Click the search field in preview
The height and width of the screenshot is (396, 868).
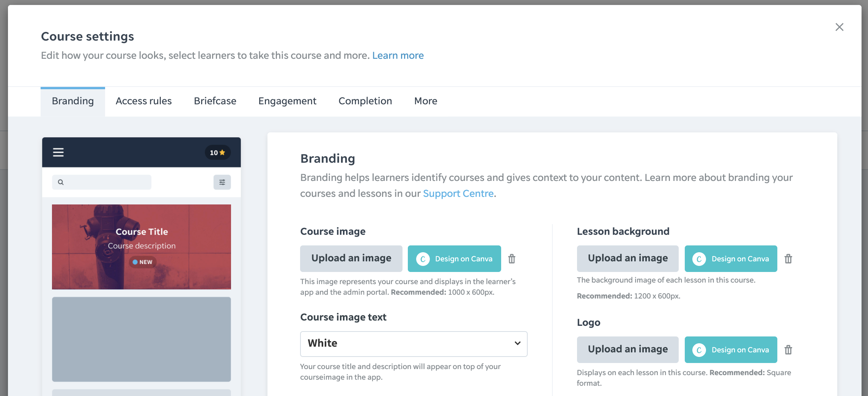coord(101,182)
